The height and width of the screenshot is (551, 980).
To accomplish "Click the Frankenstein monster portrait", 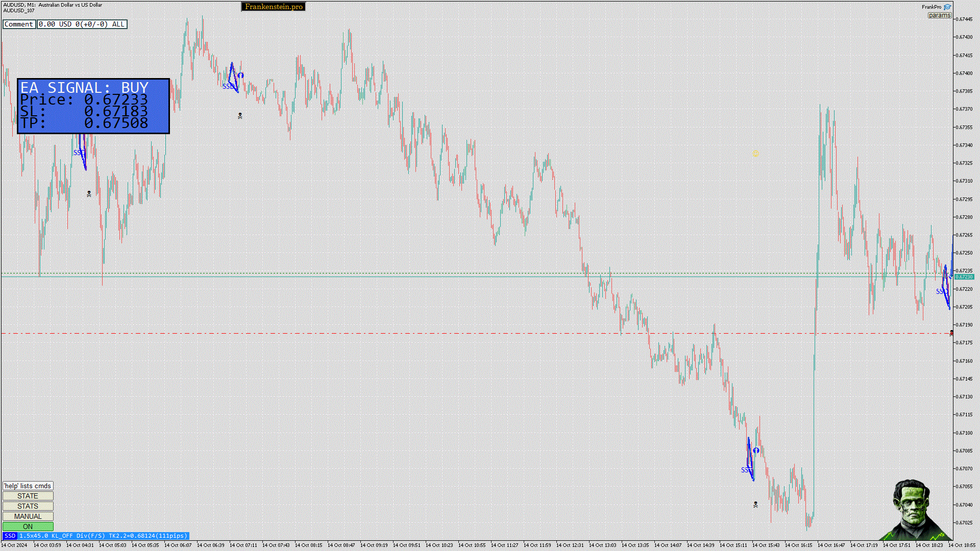I will click(x=916, y=510).
